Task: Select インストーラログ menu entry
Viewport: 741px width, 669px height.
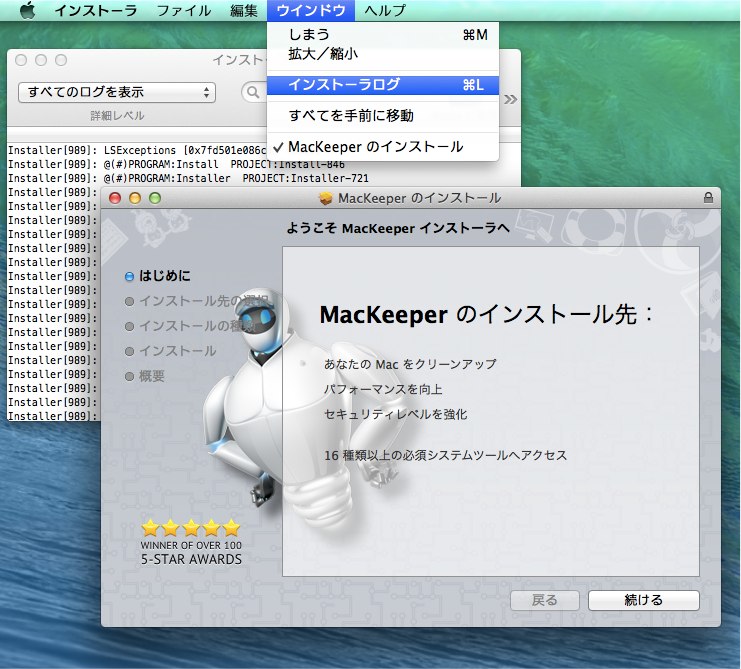Action: coord(383,85)
